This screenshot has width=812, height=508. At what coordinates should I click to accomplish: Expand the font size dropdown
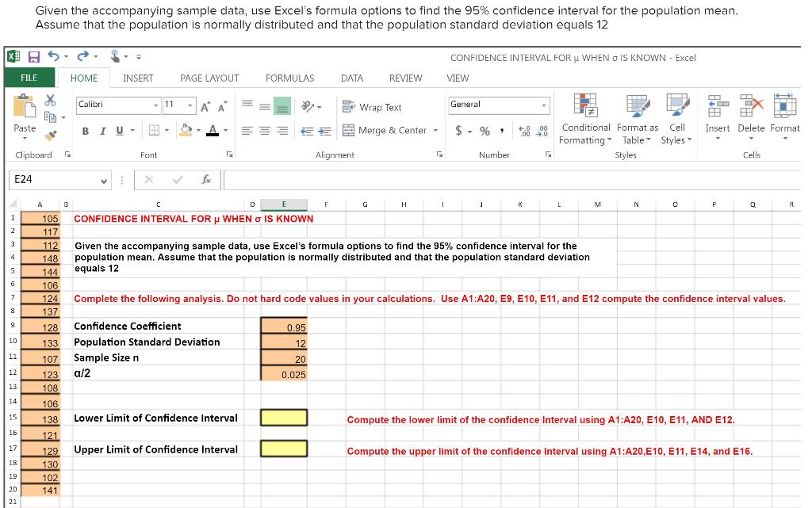pos(190,105)
